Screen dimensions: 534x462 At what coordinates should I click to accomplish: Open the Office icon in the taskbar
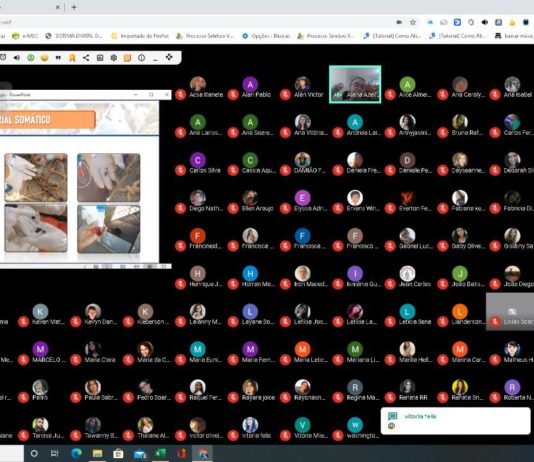[x=182, y=453]
